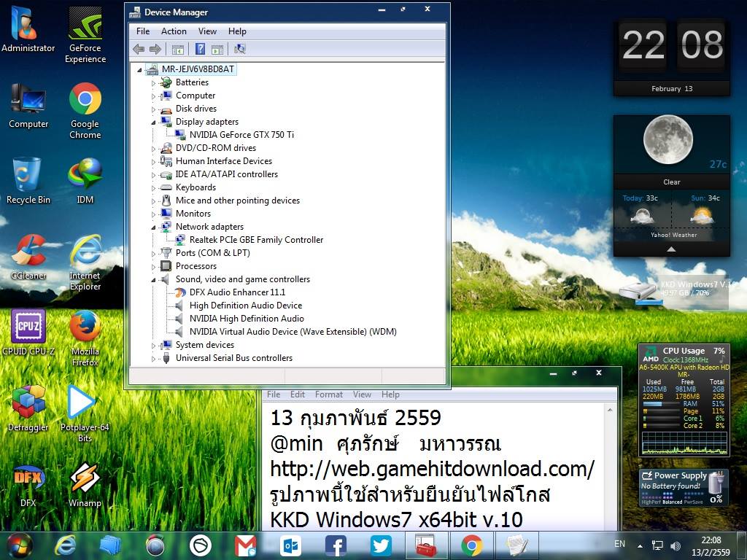
Task: Collapse the Network adapters node
Action: (153, 227)
